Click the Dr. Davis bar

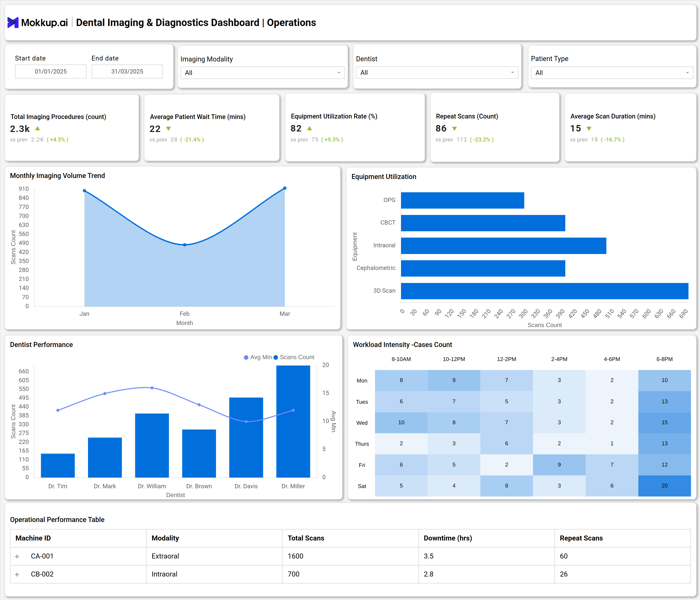pos(246,437)
